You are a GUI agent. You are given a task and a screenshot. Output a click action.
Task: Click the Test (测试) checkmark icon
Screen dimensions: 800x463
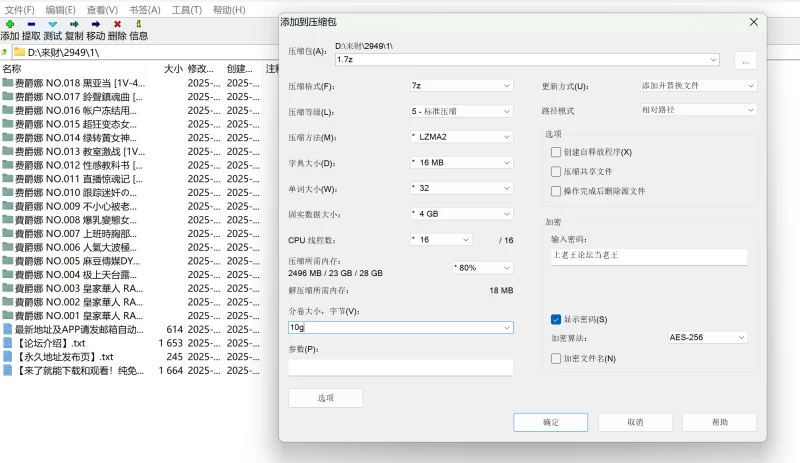coord(53,24)
